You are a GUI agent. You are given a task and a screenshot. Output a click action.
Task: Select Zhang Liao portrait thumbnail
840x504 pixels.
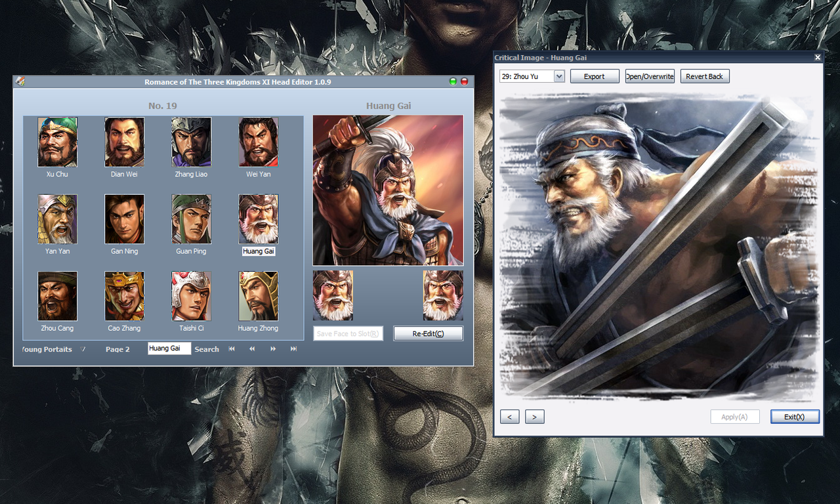click(191, 142)
